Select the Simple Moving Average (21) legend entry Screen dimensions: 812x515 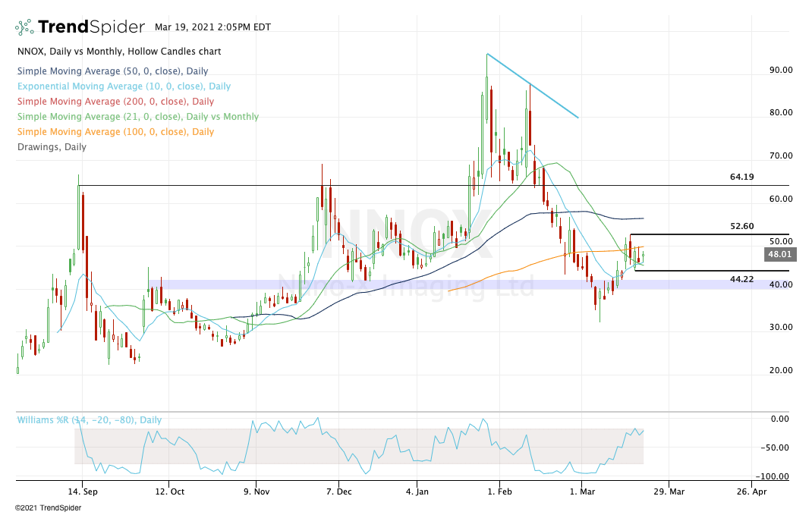pyautogui.click(x=138, y=117)
